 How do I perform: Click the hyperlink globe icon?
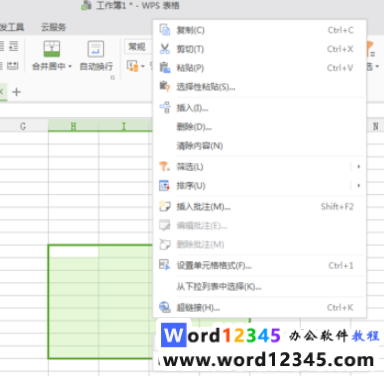[165, 307]
